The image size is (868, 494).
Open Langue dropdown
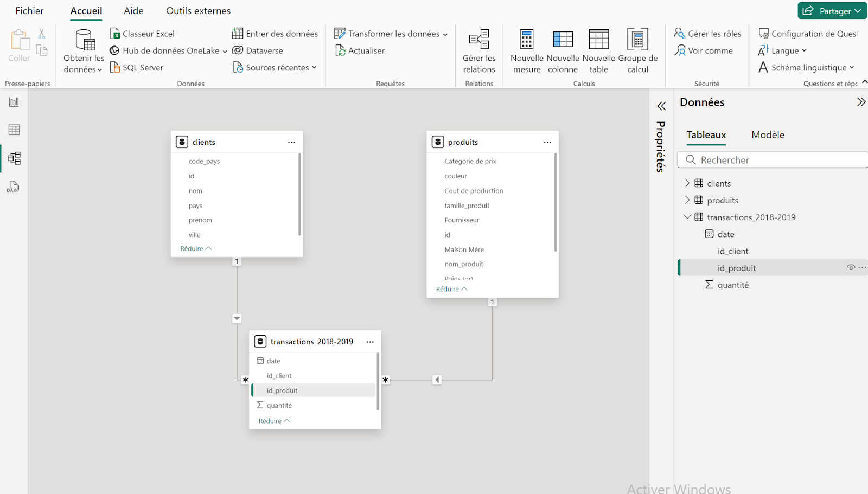tap(782, 50)
